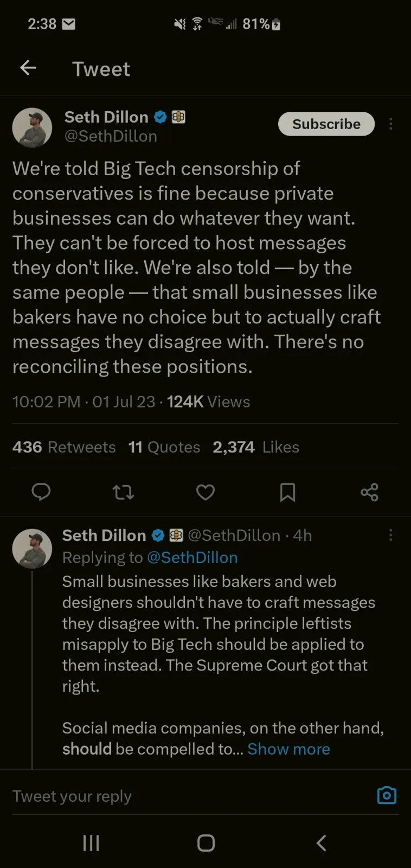Open more options on main tweet
Viewport: 411px width, 868px height.
390,124
